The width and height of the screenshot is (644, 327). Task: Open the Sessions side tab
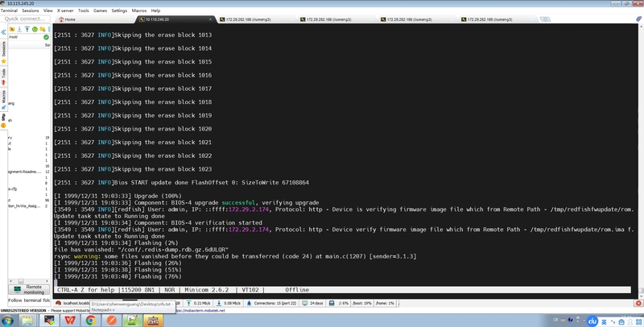[x=4, y=52]
